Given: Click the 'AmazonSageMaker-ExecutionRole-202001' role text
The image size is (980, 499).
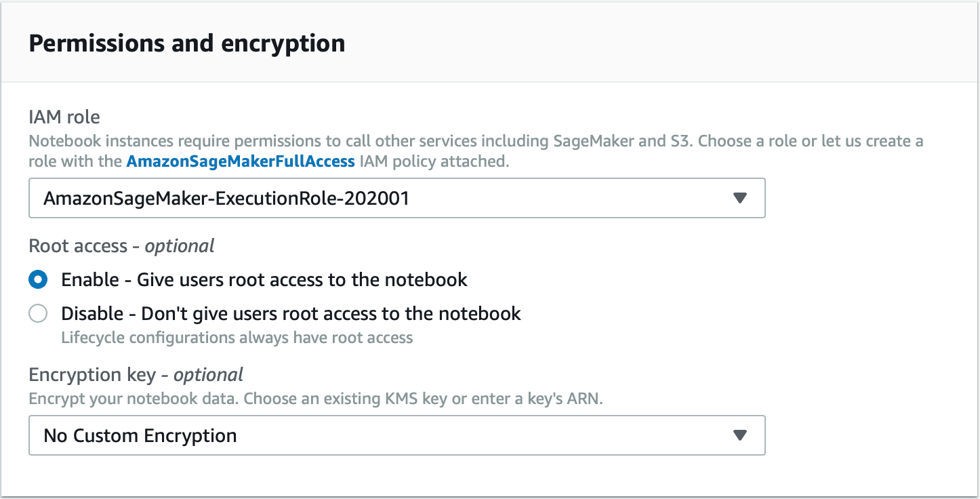Looking at the screenshot, I should [226, 198].
